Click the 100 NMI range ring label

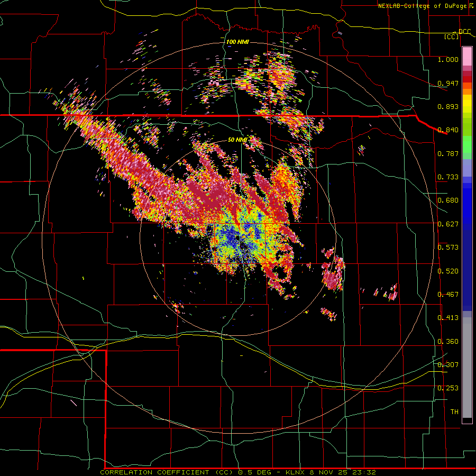tap(237, 42)
